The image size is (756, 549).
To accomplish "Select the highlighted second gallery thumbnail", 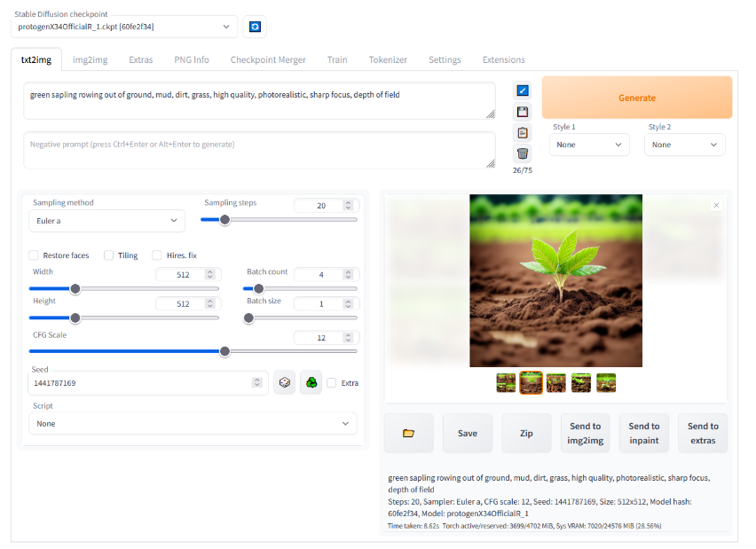I will point(531,383).
